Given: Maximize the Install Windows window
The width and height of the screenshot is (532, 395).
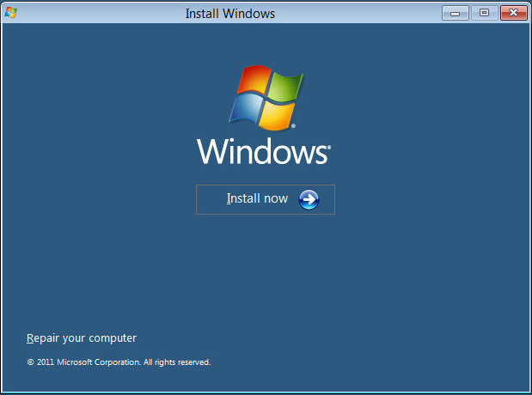Looking at the screenshot, I should [x=484, y=13].
